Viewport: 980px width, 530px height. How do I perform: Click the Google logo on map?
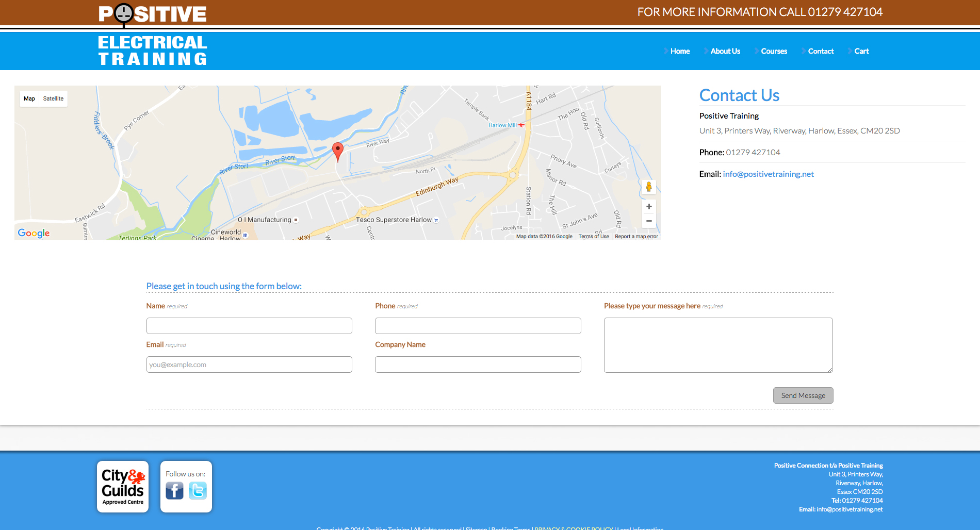(x=34, y=233)
